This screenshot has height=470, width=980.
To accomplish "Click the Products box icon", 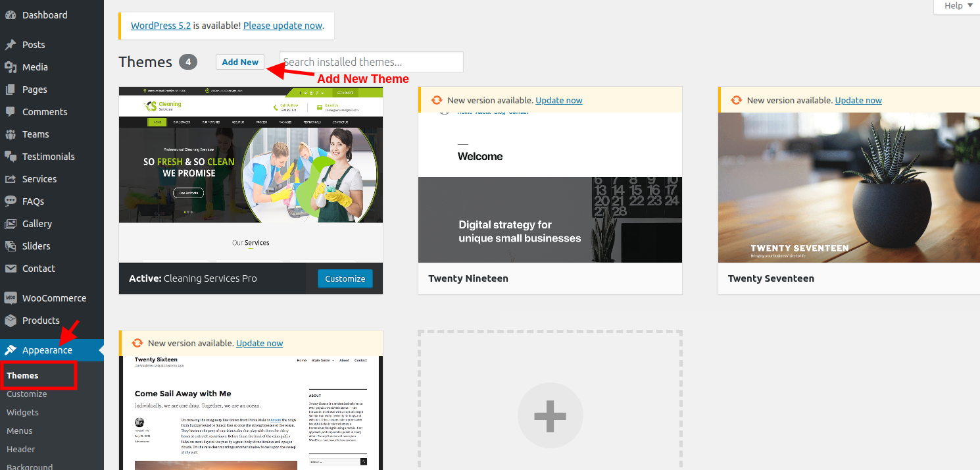I will click(11, 321).
